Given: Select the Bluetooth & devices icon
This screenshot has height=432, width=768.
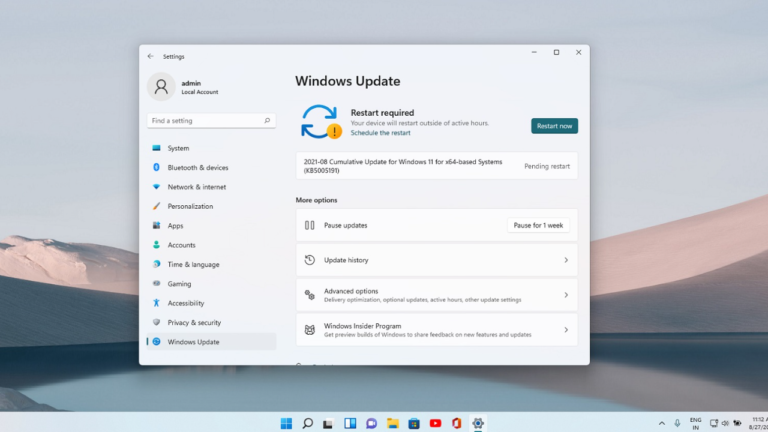Looking at the screenshot, I should click(x=156, y=167).
